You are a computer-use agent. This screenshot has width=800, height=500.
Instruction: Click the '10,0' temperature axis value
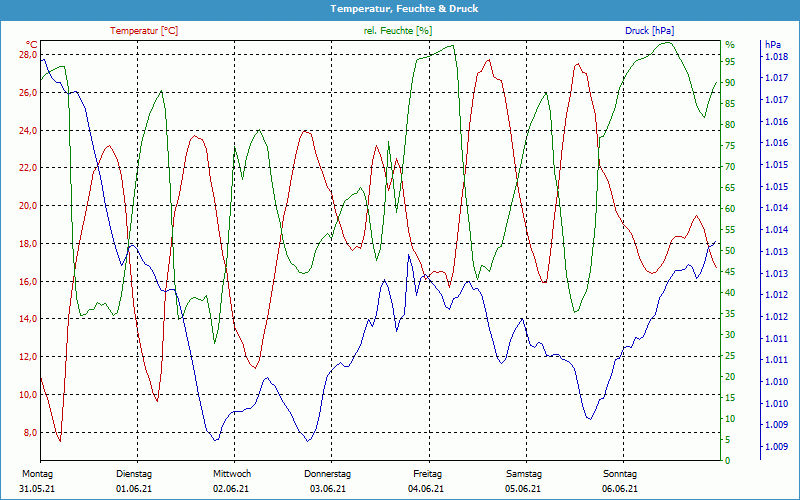pyautogui.click(x=28, y=394)
